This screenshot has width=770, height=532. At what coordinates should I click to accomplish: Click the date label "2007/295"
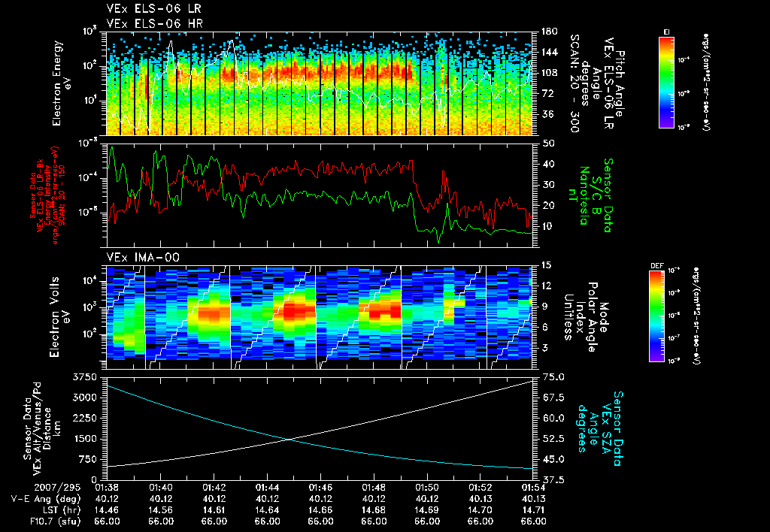point(59,488)
